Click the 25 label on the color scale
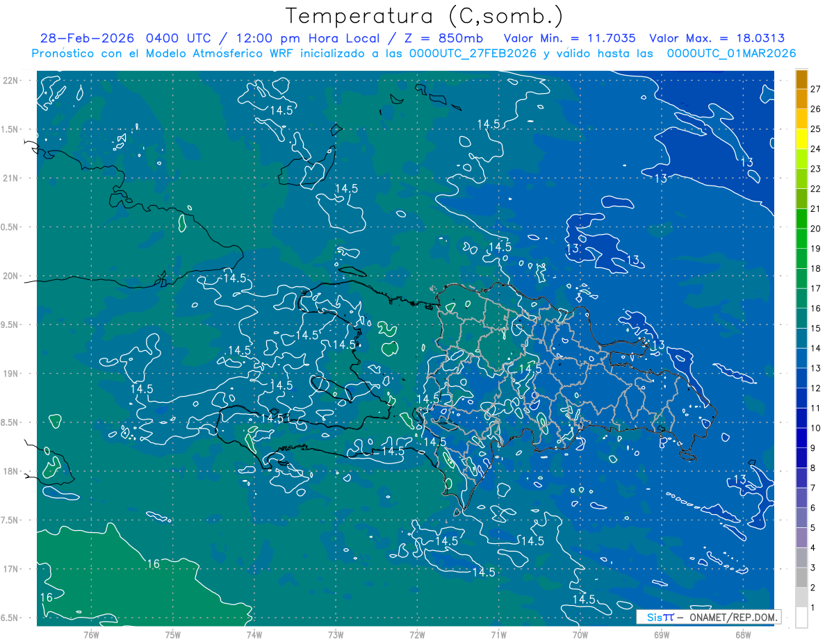834x644 pixels. [x=816, y=129]
